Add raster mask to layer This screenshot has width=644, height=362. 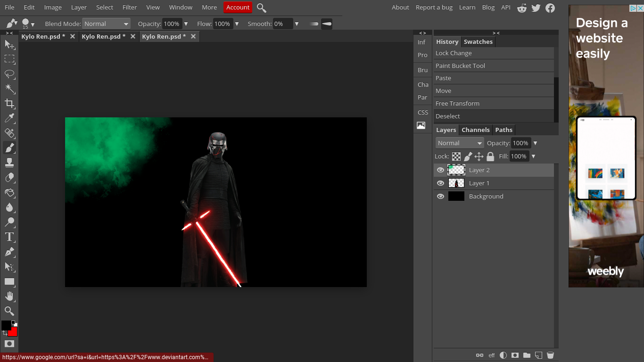pyautogui.click(x=515, y=355)
